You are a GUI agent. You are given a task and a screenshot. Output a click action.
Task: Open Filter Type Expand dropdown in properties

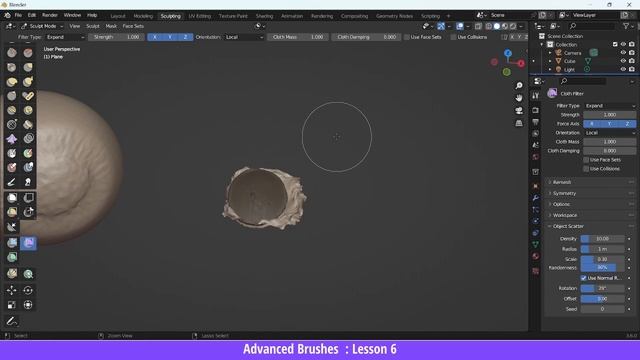point(610,106)
